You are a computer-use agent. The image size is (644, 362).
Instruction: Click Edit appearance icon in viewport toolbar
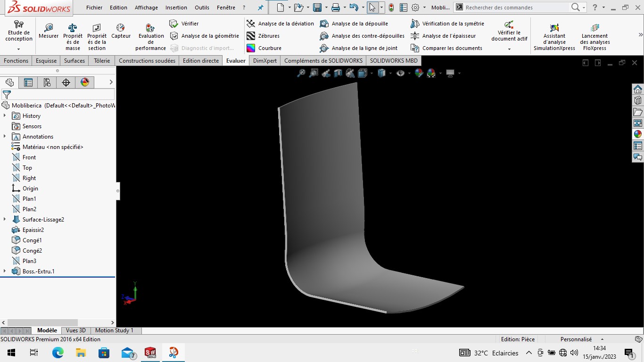coord(419,73)
